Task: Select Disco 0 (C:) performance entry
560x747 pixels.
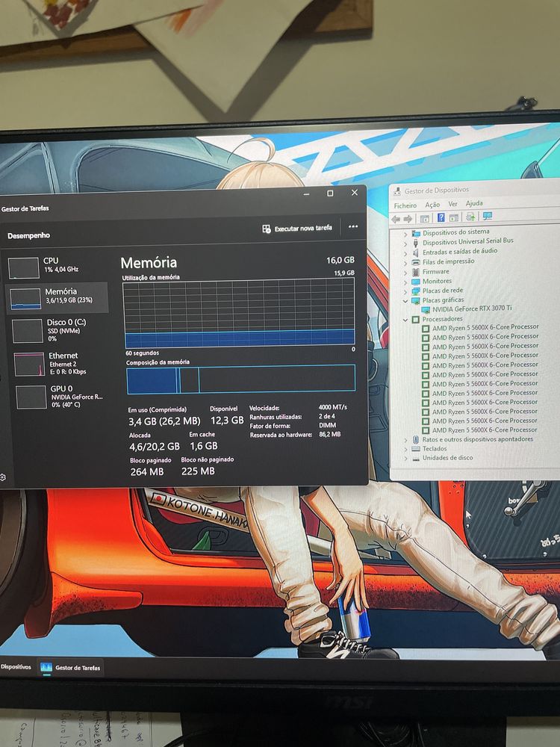Action: [57, 330]
